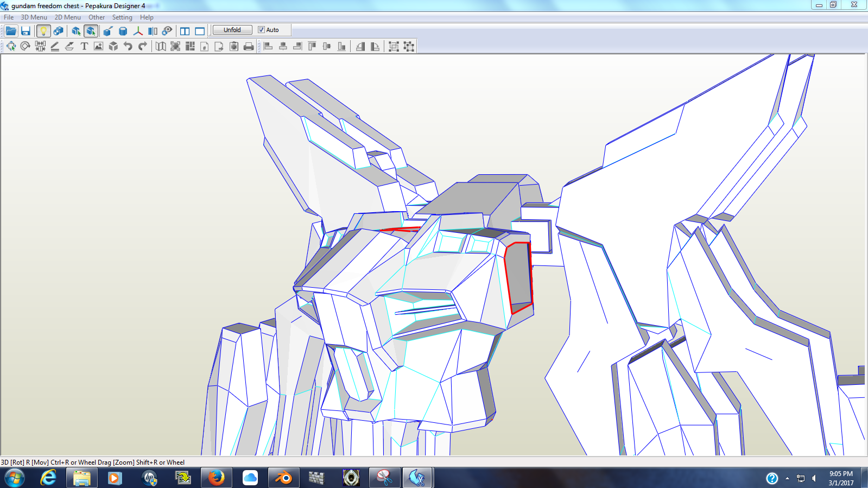
Task: Select the first cube-with-cursor tool
Action: coord(76,31)
